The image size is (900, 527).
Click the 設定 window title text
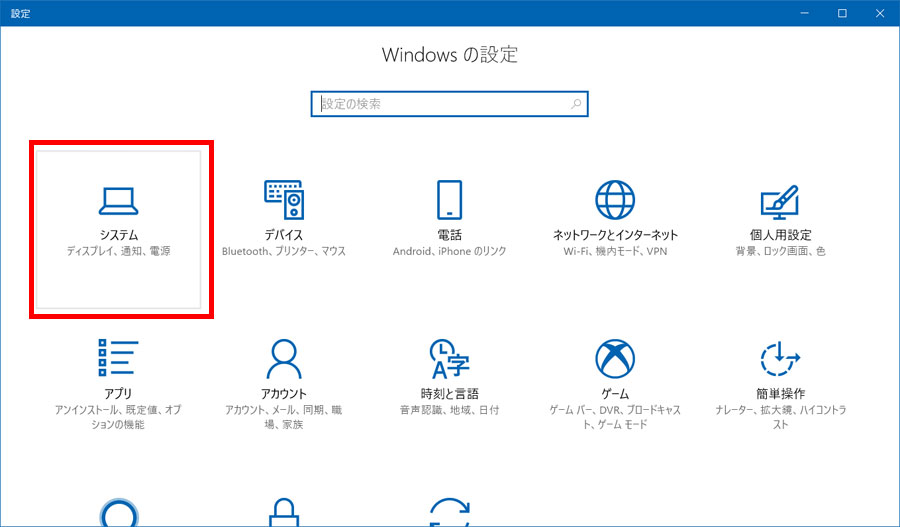[x=21, y=13]
